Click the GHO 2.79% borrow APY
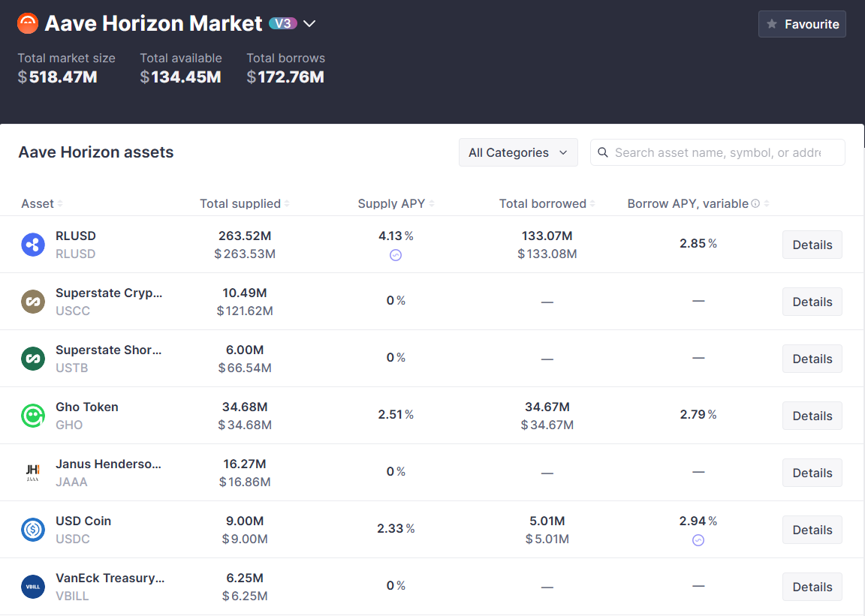 coord(698,415)
